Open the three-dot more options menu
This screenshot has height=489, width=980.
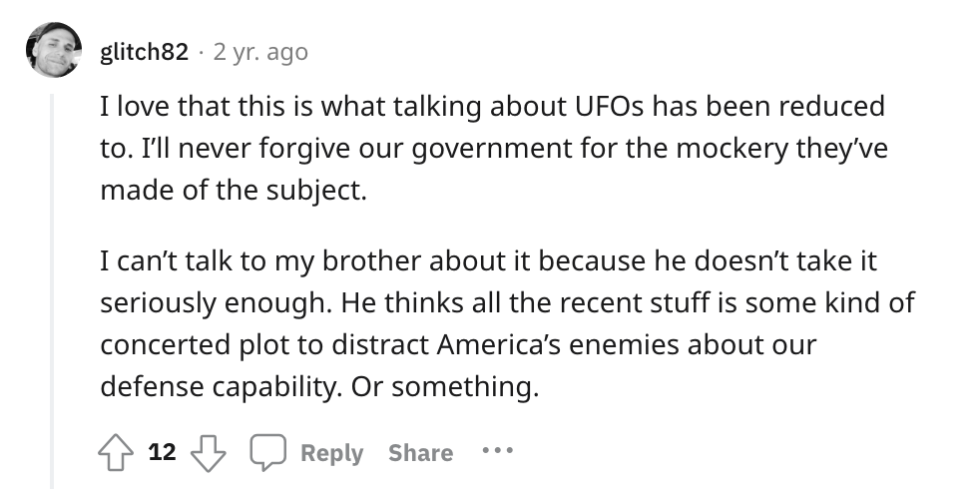tap(496, 451)
